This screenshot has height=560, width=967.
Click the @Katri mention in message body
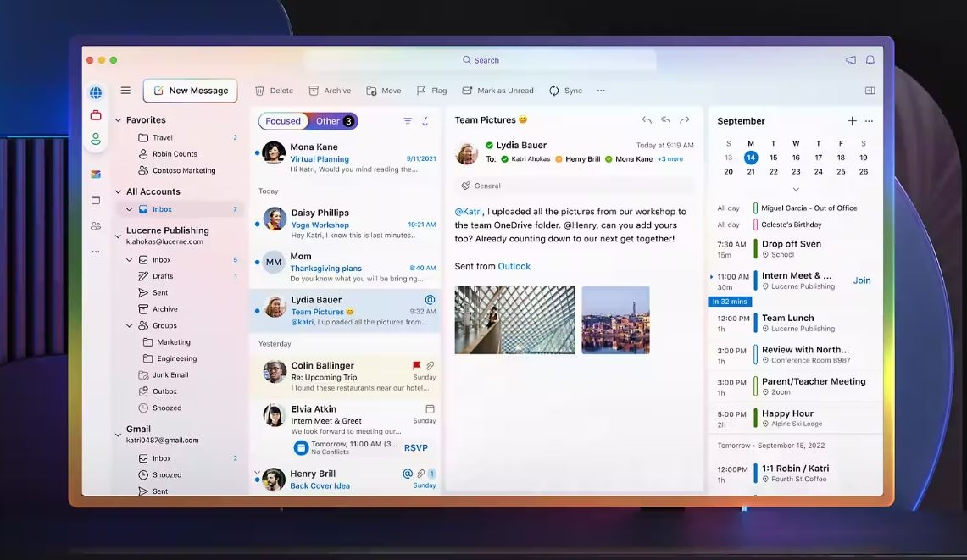(468, 212)
